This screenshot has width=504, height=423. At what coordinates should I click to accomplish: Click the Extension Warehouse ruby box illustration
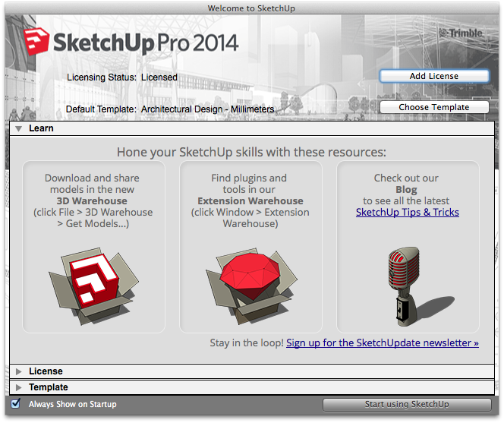pos(251,286)
